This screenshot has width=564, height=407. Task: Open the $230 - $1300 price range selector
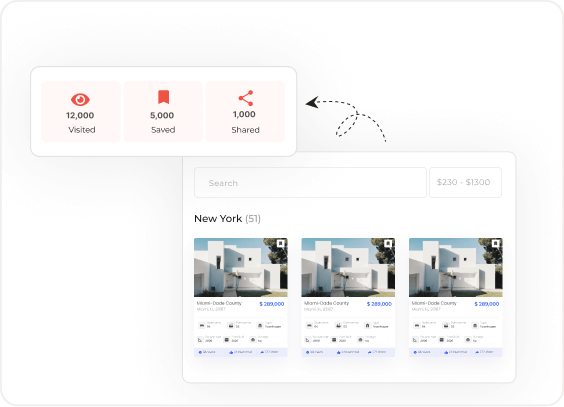pos(465,182)
